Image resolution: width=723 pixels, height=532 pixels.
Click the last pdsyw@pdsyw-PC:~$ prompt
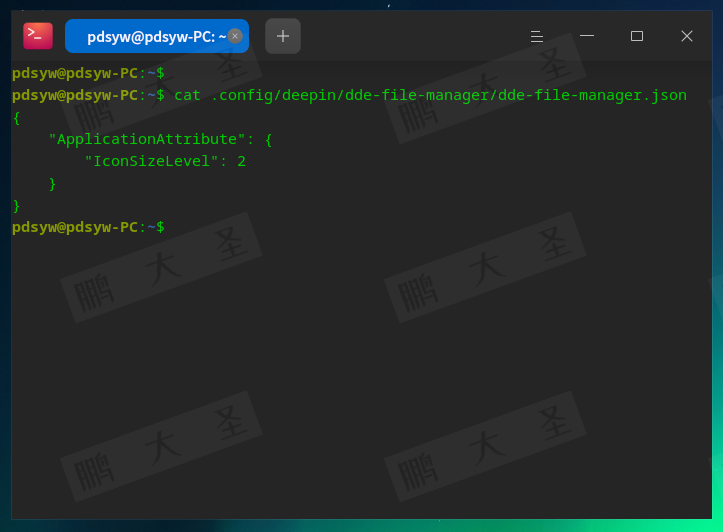[88, 227]
